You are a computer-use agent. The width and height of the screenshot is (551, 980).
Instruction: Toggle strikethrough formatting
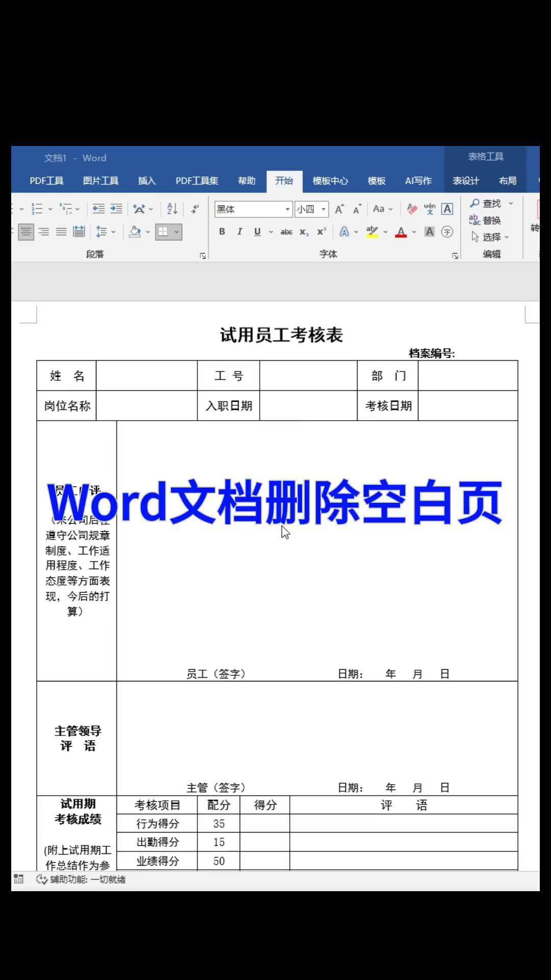tap(286, 232)
